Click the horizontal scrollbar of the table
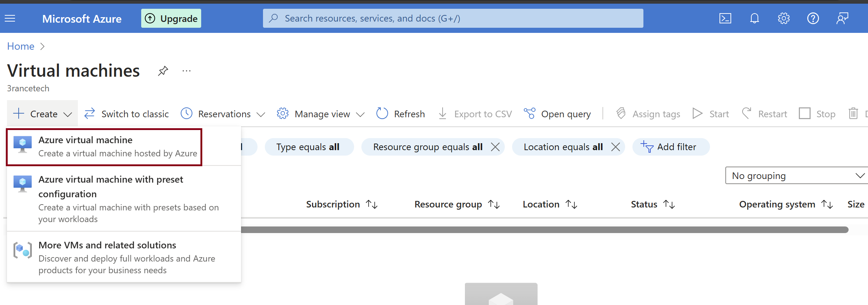Viewport: 868px width, 305px height. coord(544,229)
